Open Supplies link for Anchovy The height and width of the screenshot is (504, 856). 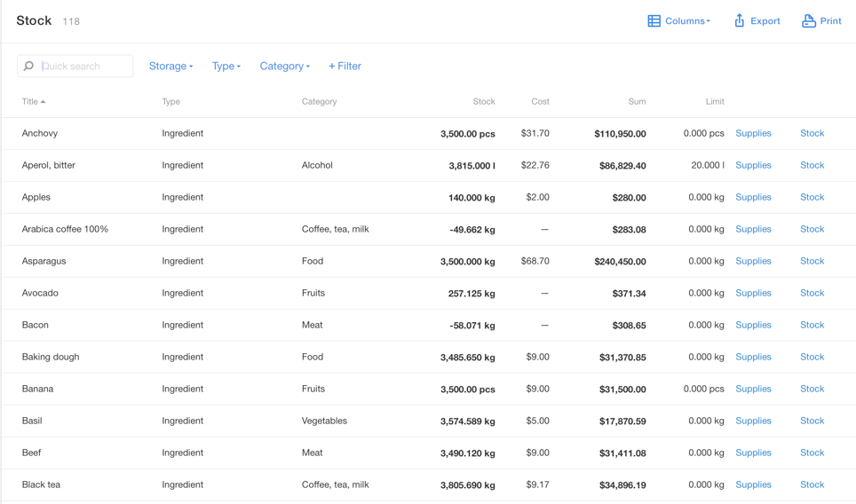(x=753, y=133)
